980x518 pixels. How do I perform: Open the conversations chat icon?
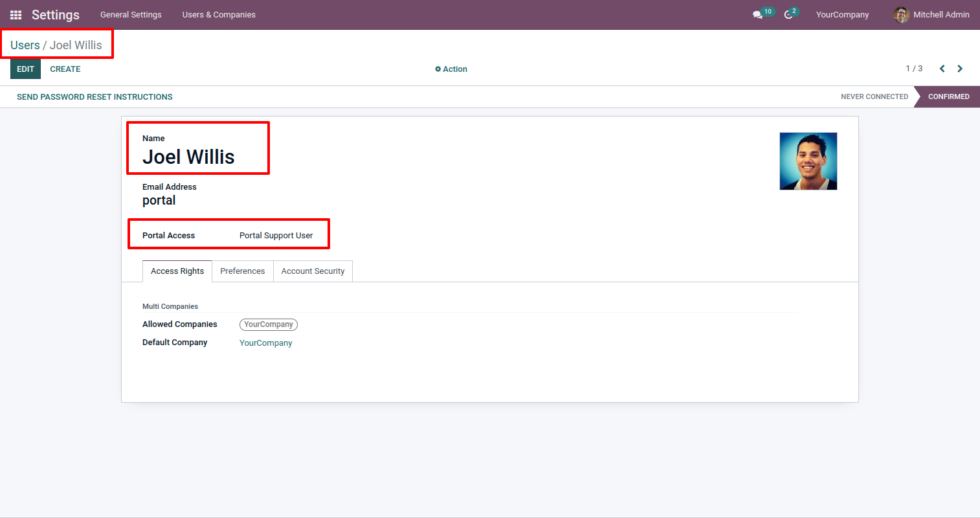(x=757, y=15)
